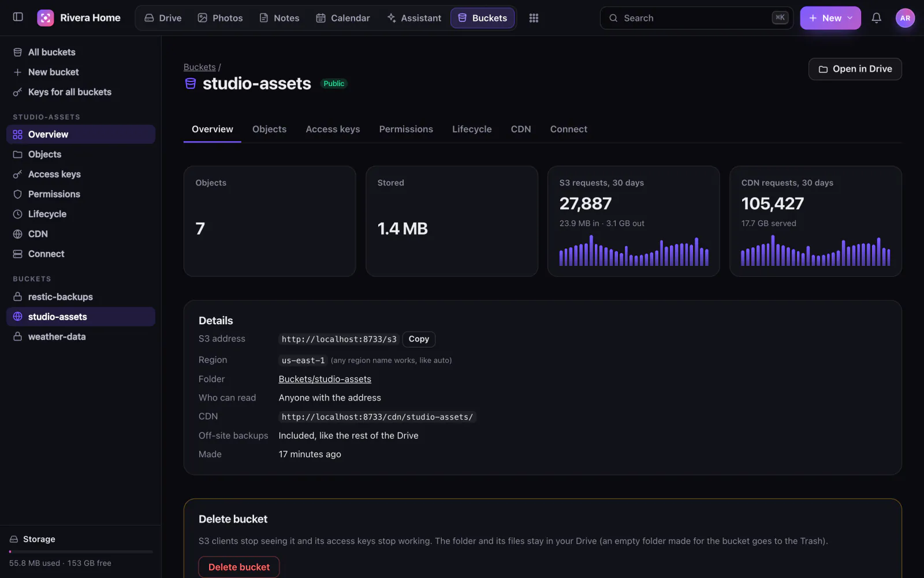Open the Lifecycle tab

472,129
